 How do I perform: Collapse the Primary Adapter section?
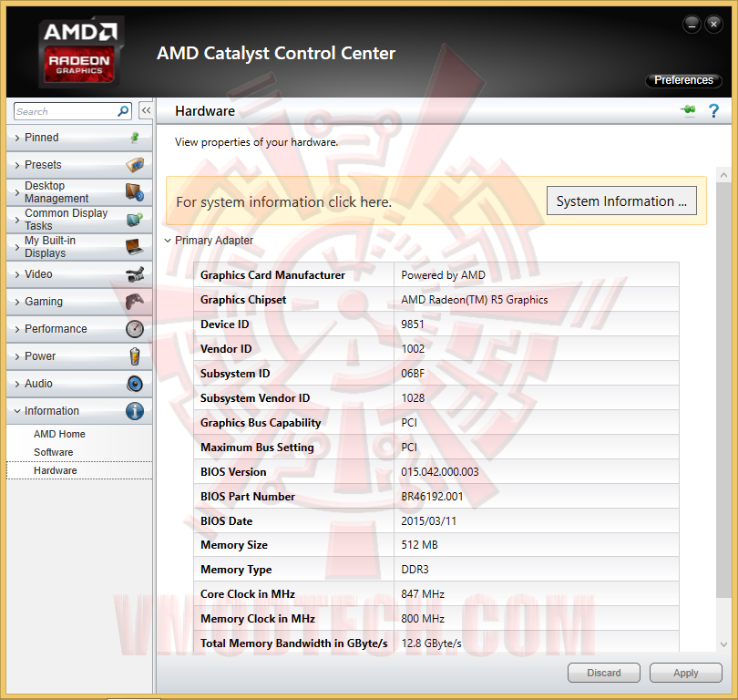pos(168,241)
